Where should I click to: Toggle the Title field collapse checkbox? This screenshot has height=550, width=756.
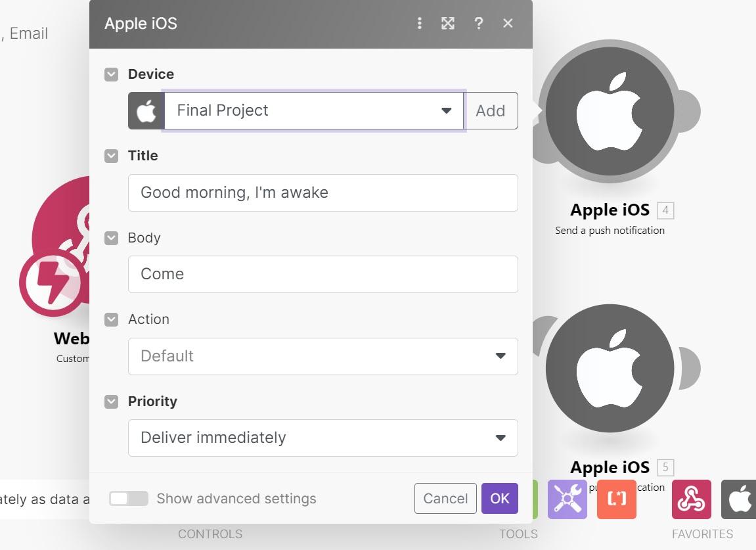111,156
